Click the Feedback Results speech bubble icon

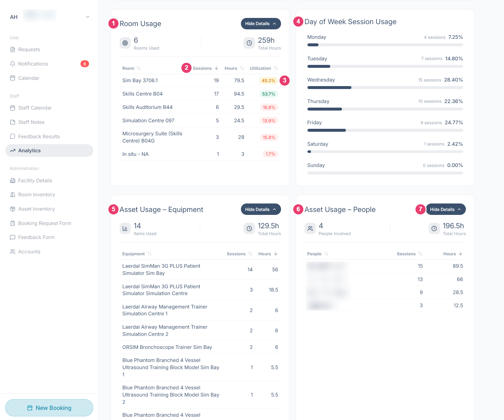point(13,137)
